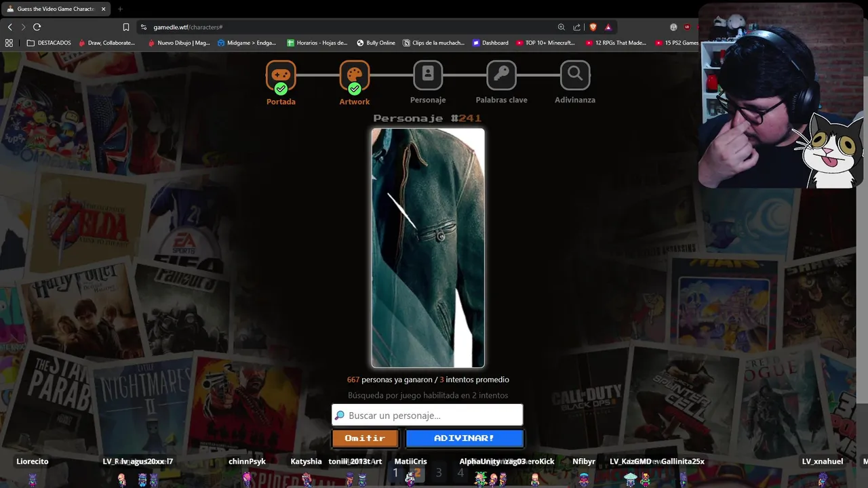Viewport: 868px width, 488px height.
Task: Select the Portada step gamepad icon
Action: tap(281, 75)
